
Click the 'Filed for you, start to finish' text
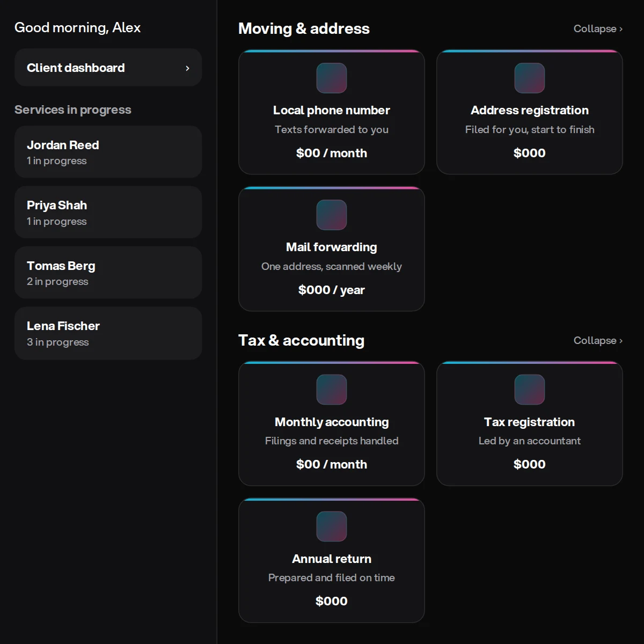point(530,129)
